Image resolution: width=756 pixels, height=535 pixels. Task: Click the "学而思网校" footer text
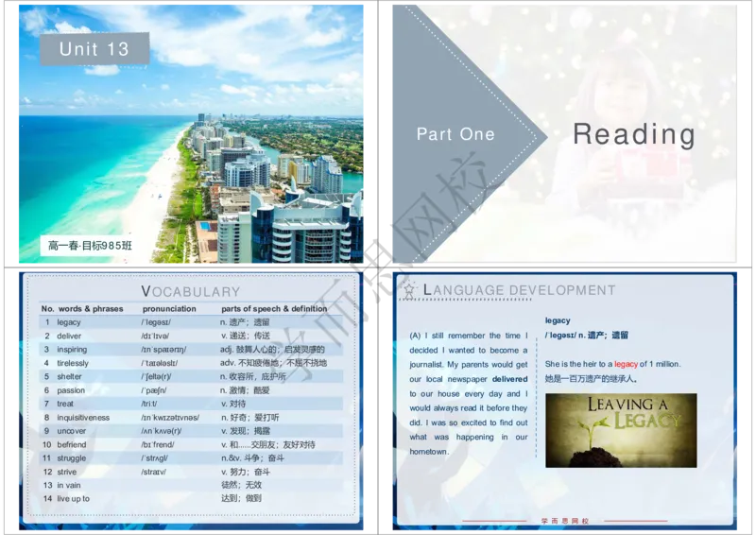click(564, 521)
